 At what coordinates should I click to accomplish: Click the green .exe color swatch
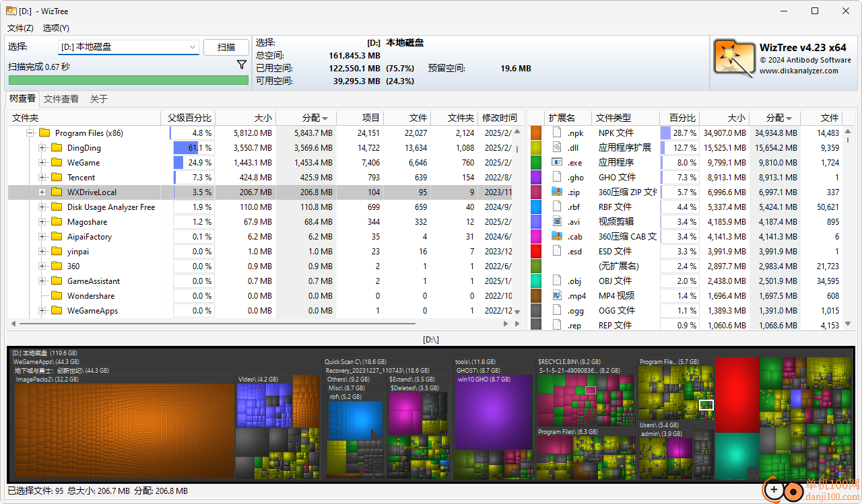536,162
